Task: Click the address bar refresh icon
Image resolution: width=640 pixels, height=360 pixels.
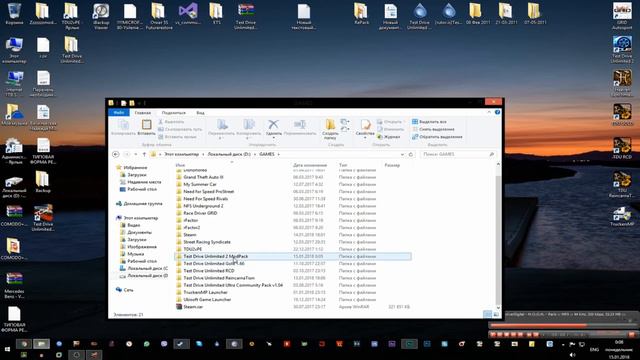Action: [411, 154]
